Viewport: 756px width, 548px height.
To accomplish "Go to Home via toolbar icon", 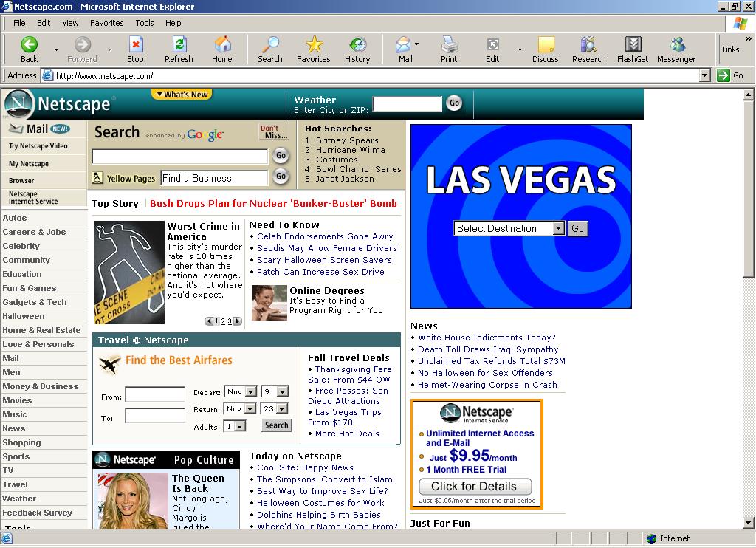I will point(222,49).
